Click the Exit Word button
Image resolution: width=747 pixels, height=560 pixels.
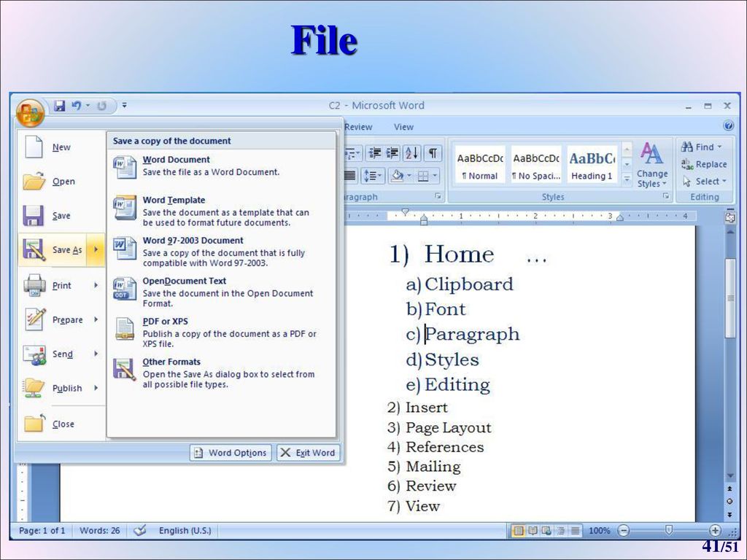[x=309, y=452]
